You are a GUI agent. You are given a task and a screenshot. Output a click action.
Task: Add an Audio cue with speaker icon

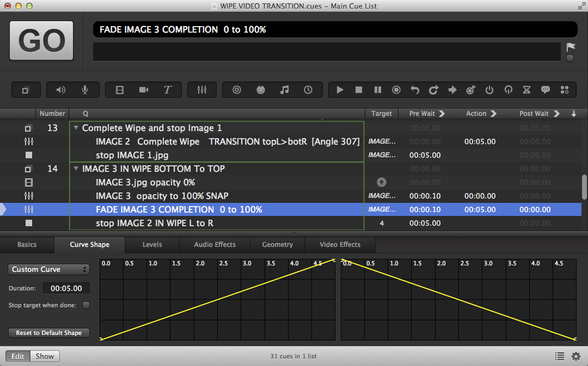point(61,90)
